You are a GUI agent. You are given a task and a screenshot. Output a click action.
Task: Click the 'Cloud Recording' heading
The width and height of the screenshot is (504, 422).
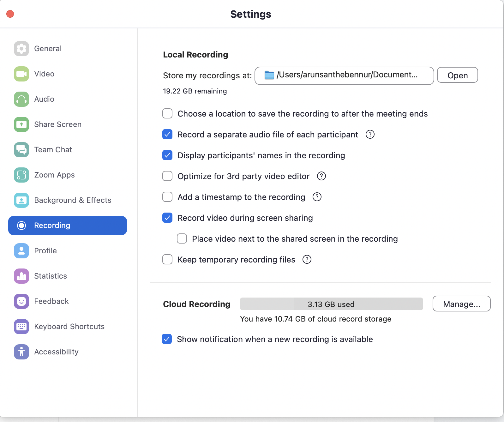coord(196,304)
